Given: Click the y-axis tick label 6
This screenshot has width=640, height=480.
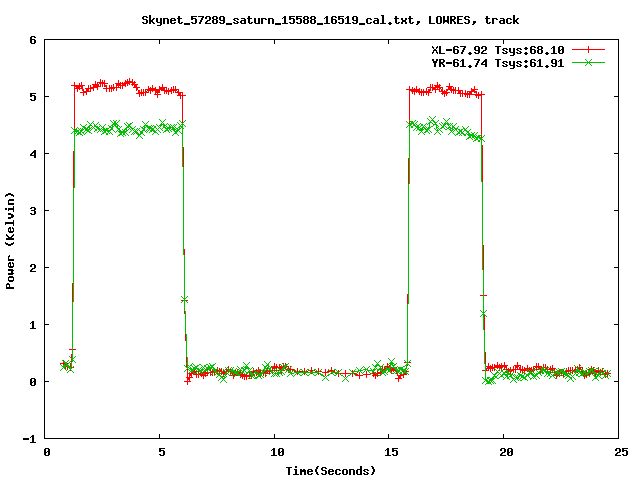Looking at the screenshot, I should point(33,40).
